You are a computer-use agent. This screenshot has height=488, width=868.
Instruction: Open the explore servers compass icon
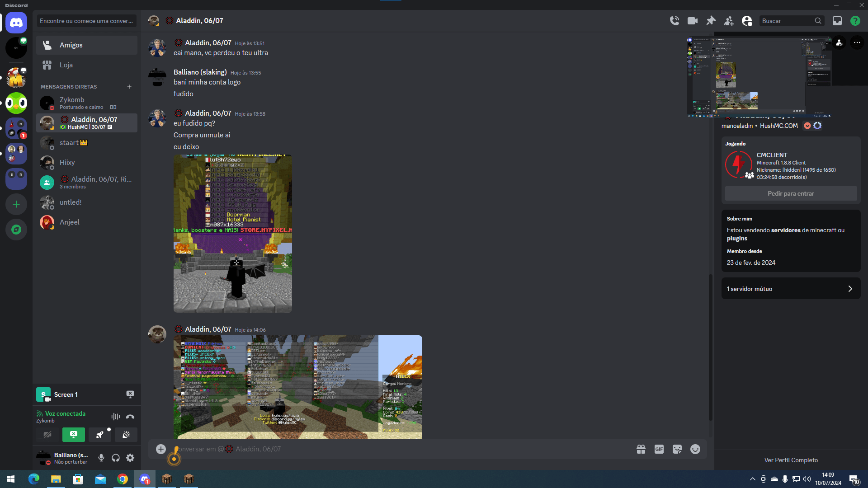[16, 230]
